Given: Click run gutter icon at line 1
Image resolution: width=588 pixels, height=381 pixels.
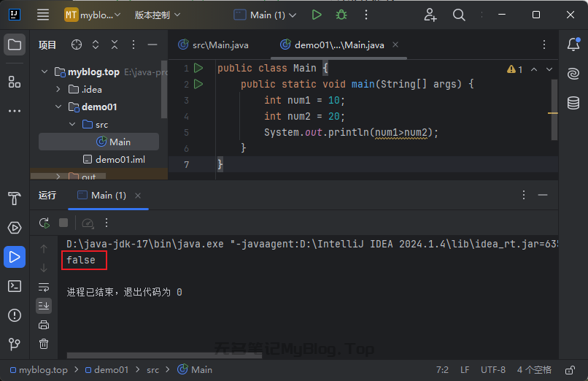Looking at the screenshot, I should (198, 68).
